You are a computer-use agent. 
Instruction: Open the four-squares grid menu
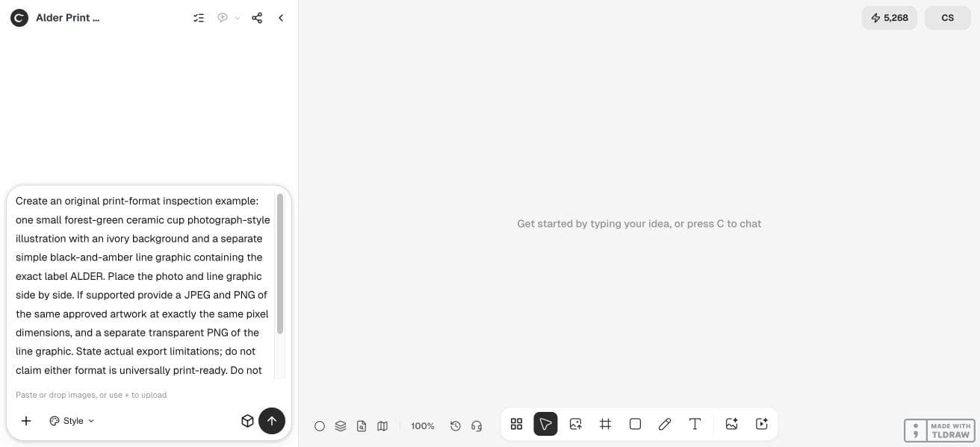[516, 424]
